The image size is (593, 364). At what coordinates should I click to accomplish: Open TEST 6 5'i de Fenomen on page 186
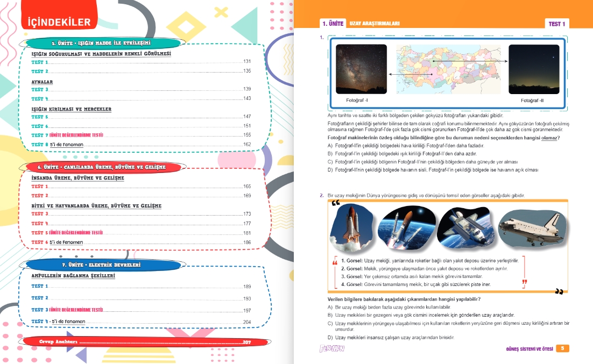(141, 242)
